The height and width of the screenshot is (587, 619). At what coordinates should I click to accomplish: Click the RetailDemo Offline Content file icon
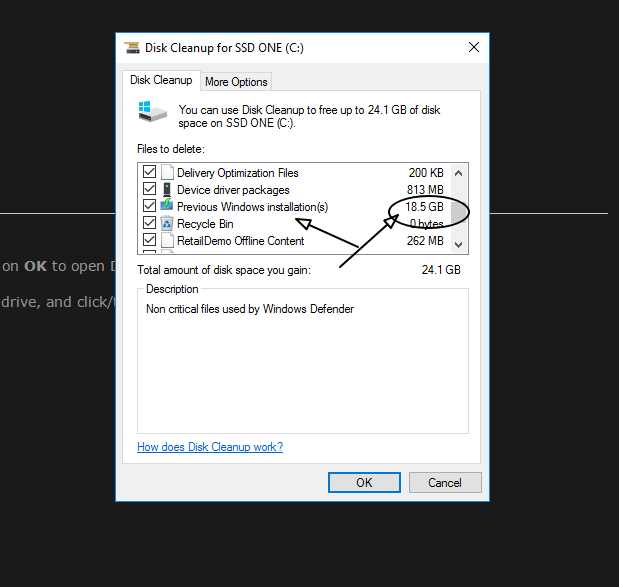(x=167, y=240)
